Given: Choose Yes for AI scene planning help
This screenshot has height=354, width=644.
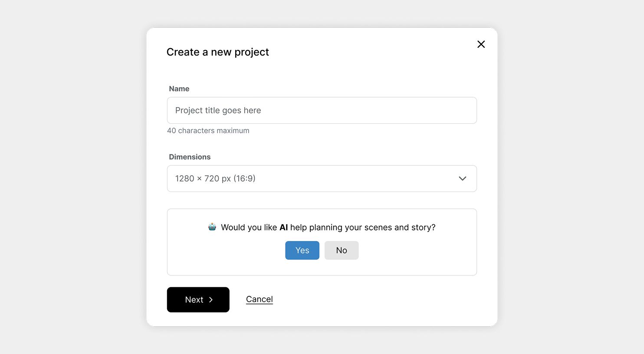Looking at the screenshot, I should (x=302, y=250).
